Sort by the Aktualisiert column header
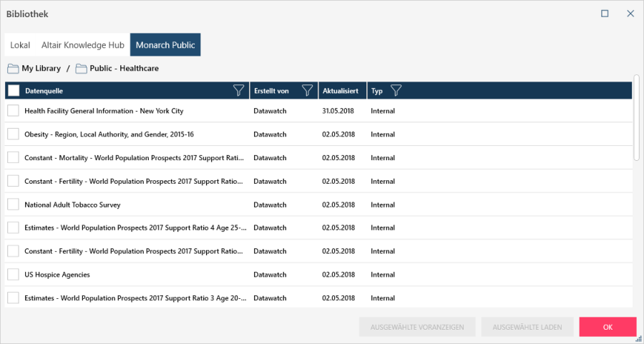The width and height of the screenshot is (644, 344). click(339, 91)
